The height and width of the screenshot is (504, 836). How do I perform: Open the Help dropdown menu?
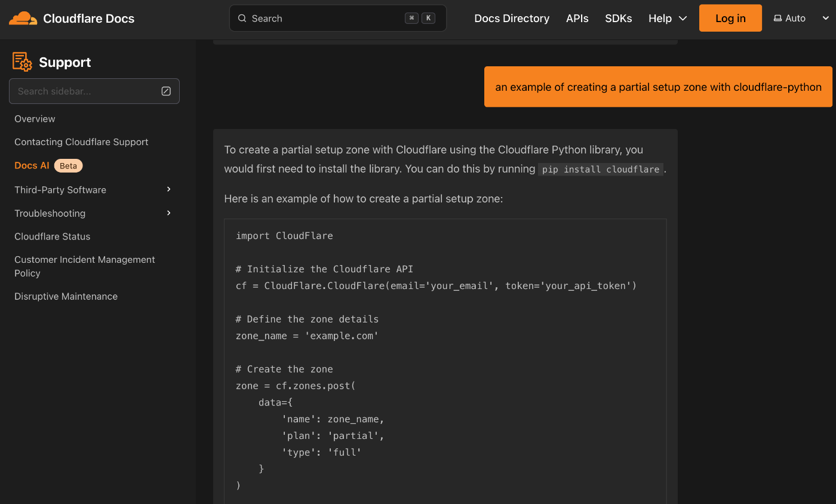coord(668,19)
